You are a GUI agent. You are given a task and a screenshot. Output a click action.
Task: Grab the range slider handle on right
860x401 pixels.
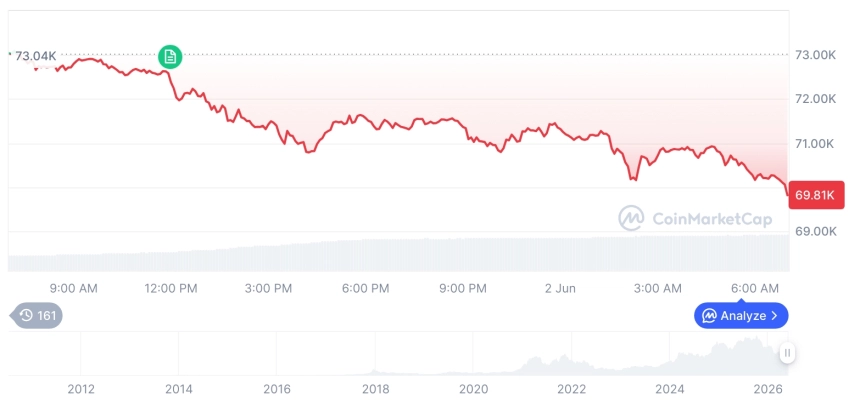tap(787, 353)
